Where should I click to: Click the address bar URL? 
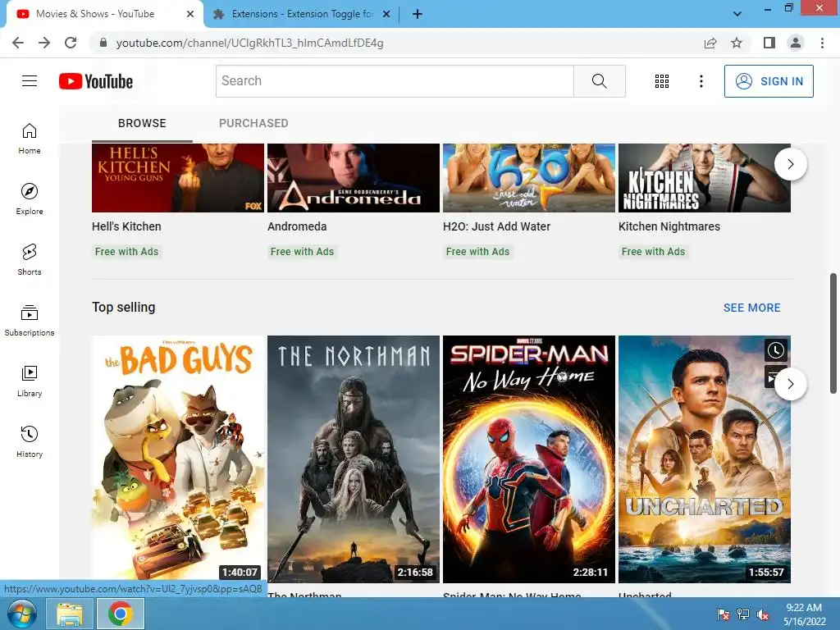point(249,43)
